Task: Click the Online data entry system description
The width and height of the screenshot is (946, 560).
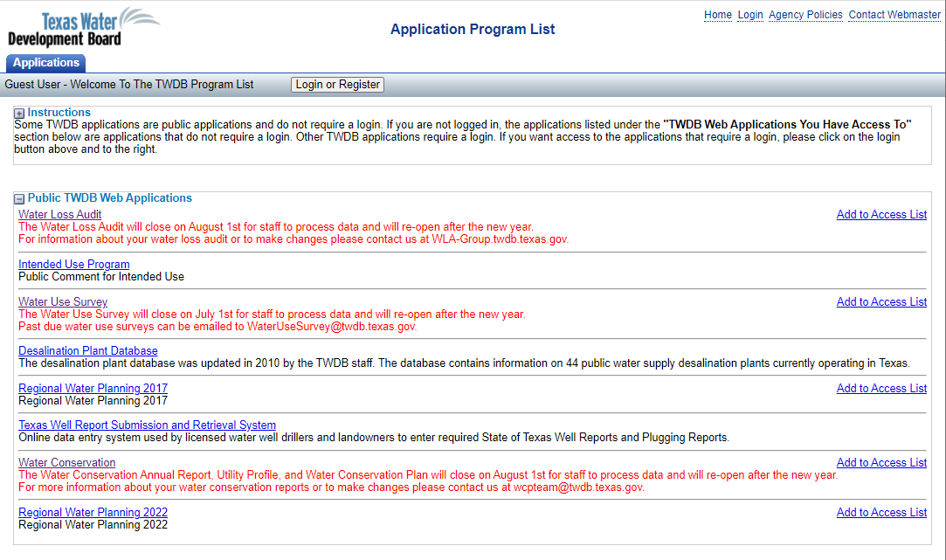Action: [374, 438]
